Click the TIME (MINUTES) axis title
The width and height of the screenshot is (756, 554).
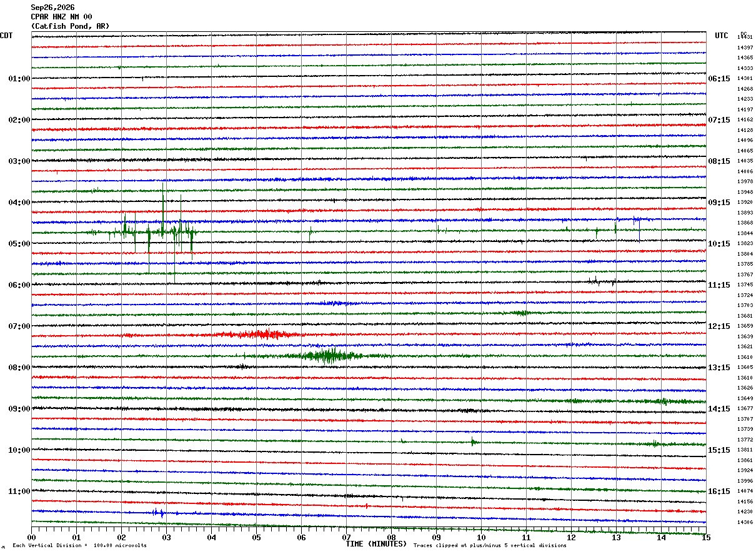[x=376, y=544]
